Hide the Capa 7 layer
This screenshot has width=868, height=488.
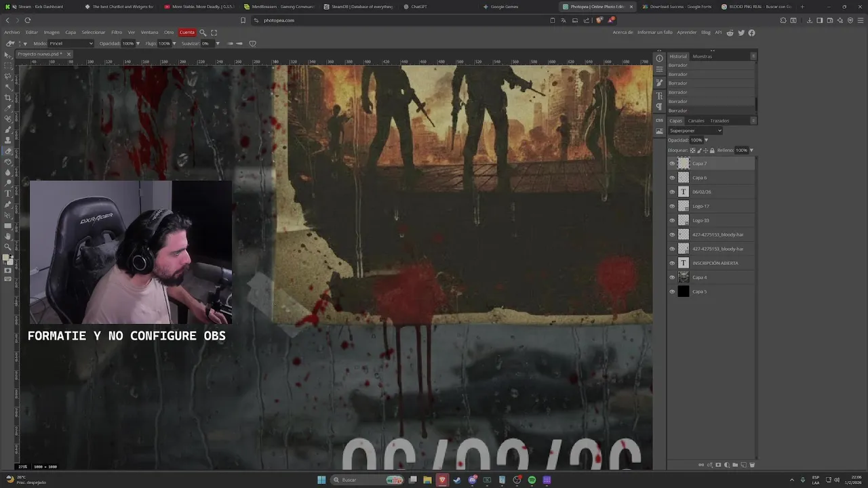click(672, 163)
